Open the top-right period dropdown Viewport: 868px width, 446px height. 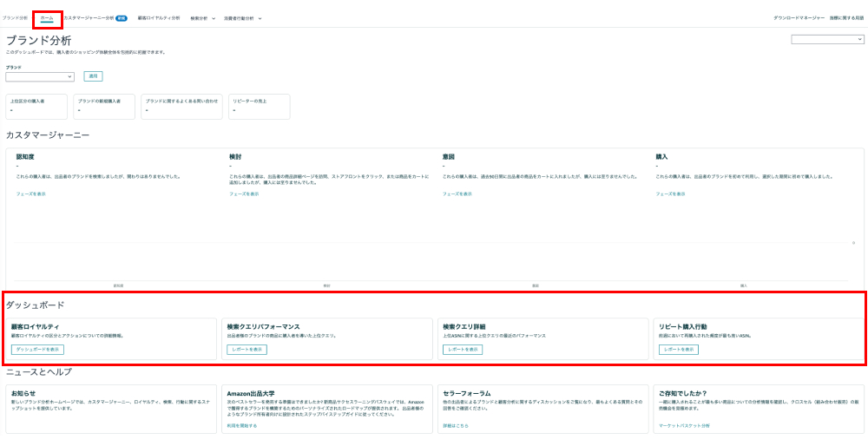(827, 39)
